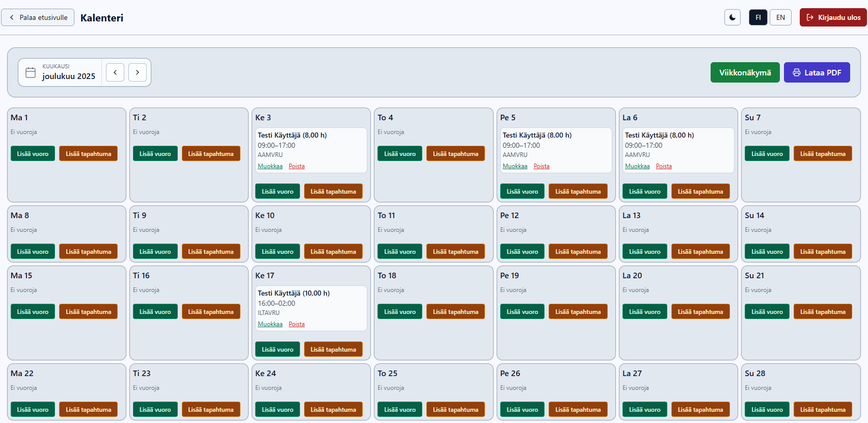This screenshot has width=868, height=423.
Task: Click the calendar icon beside Kuukausi
Action: (31, 72)
